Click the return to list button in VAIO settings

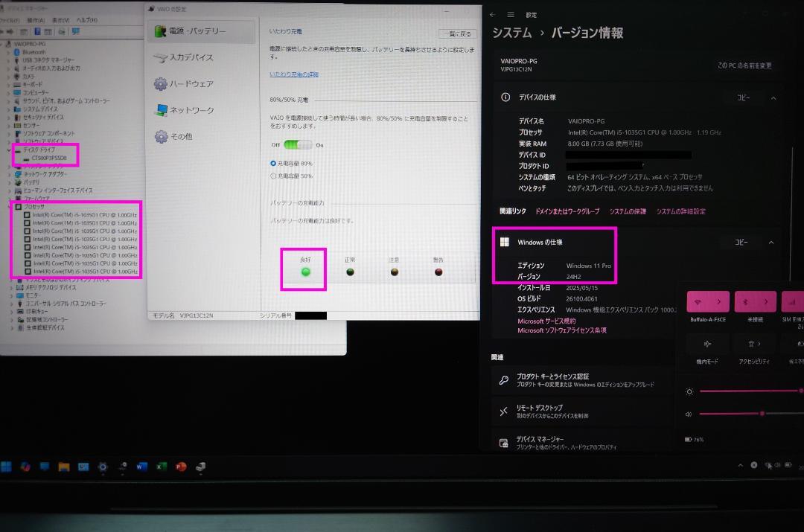[459, 33]
